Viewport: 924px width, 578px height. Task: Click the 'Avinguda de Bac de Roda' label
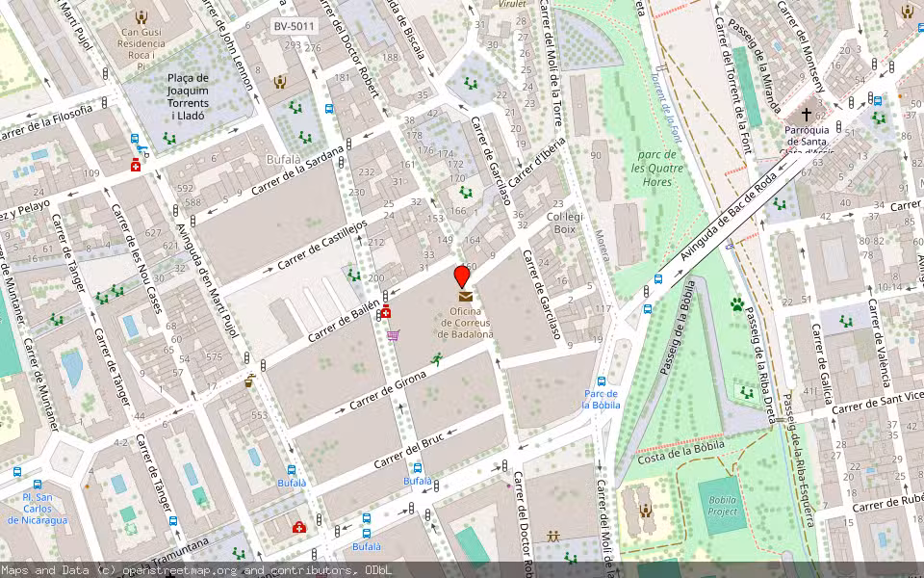click(729, 217)
